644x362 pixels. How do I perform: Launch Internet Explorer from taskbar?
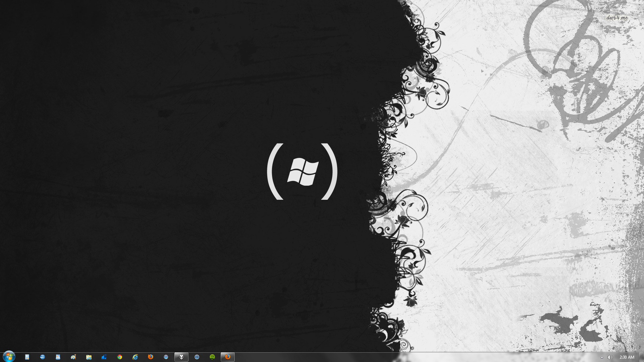[x=135, y=357]
